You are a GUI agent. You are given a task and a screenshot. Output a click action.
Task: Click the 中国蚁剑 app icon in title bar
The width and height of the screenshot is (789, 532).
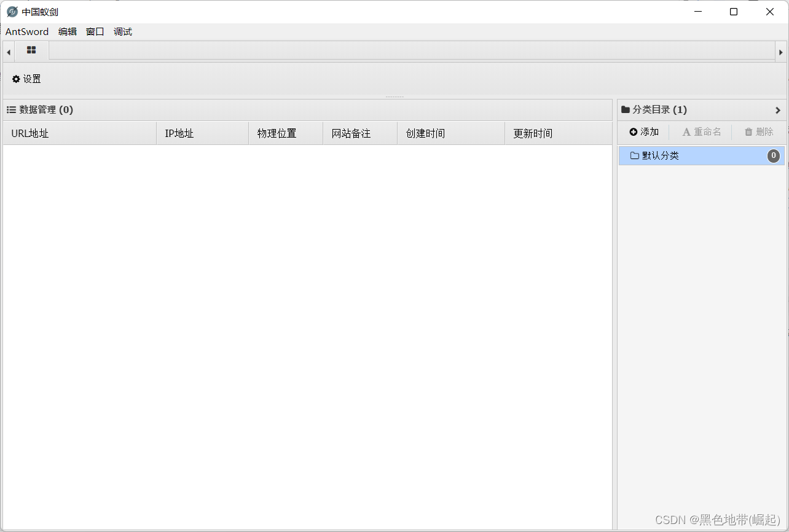12,12
